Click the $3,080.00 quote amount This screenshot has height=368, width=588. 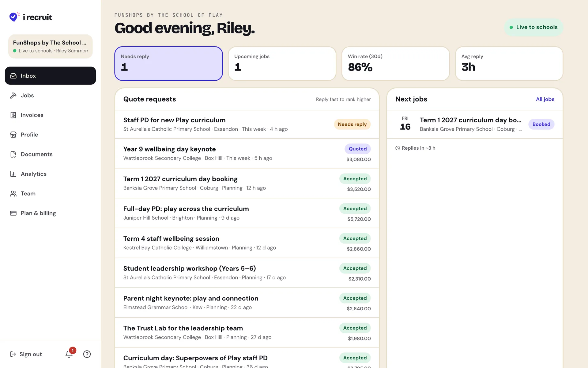click(x=359, y=159)
